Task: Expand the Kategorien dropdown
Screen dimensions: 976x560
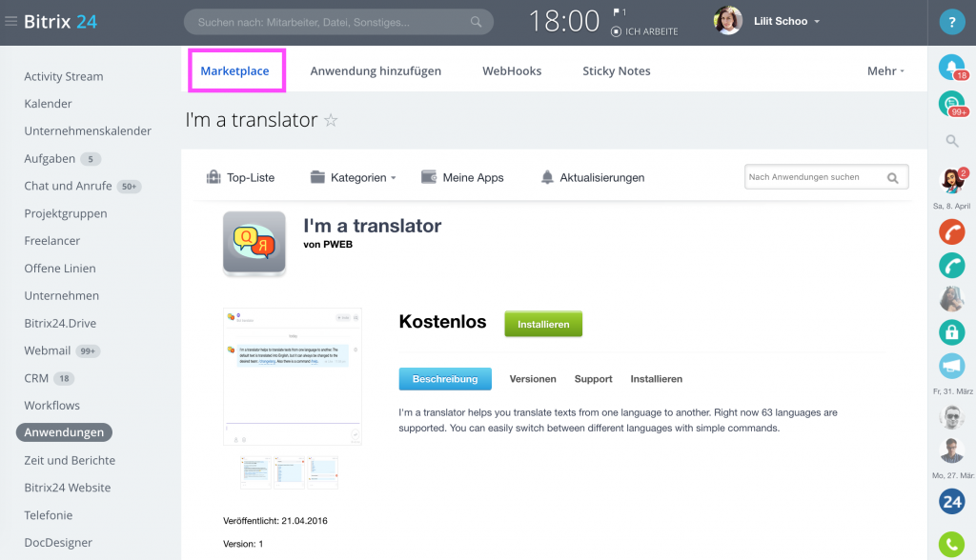Action: pyautogui.click(x=353, y=177)
